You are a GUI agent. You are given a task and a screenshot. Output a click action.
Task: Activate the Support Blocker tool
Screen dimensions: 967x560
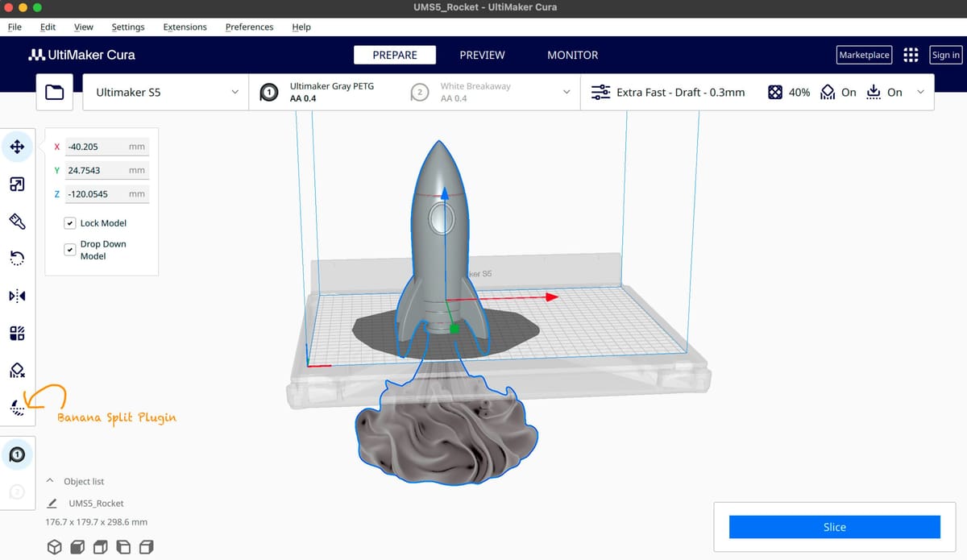[x=17, y=370]
